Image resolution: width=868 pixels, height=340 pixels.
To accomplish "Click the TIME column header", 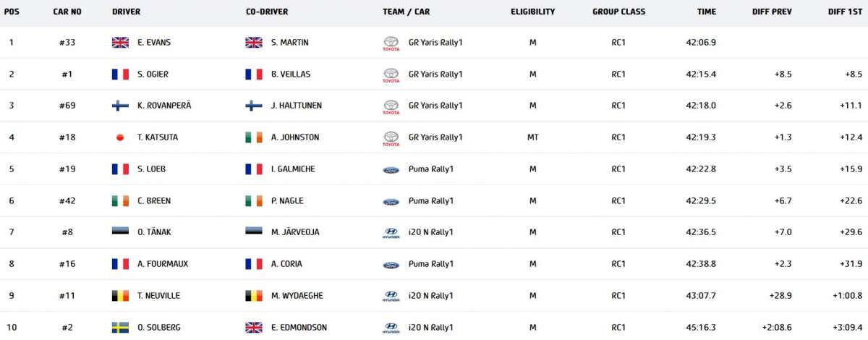I will (707, 12).
